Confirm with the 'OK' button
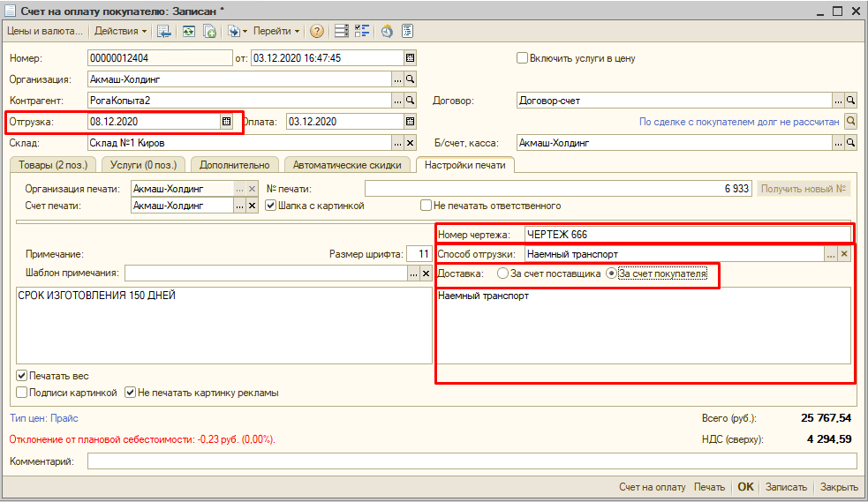 745,487
